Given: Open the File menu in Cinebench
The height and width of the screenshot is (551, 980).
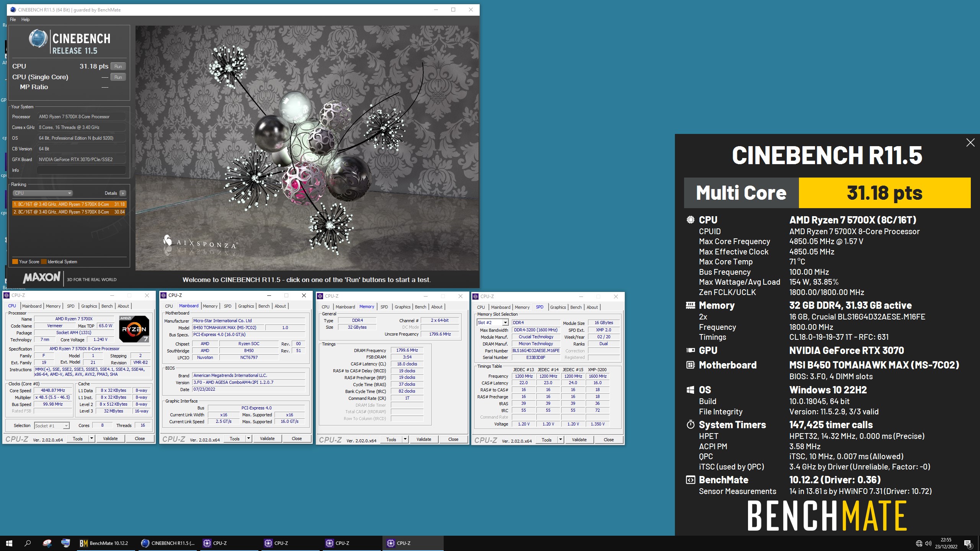Looking at the screenshot, I should coord(13,20).
